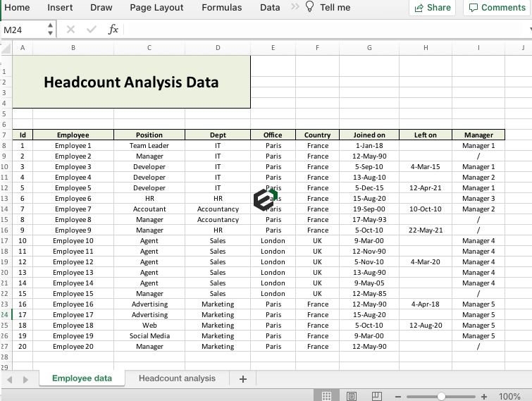Click the cancel entry X icon
The height and width of the screenshot is (401, 532).
tap(70, 30)
